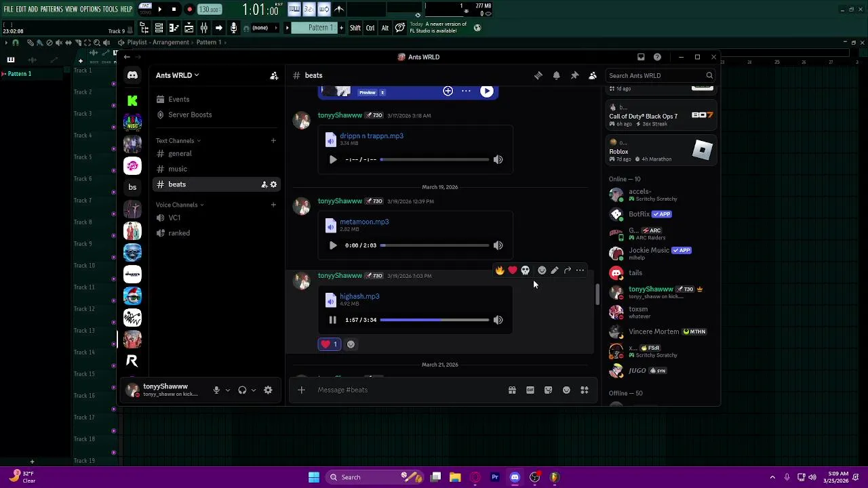The image size is (868, 488).
Task: Open microphone input options arrow
Action: coord(227,390)
